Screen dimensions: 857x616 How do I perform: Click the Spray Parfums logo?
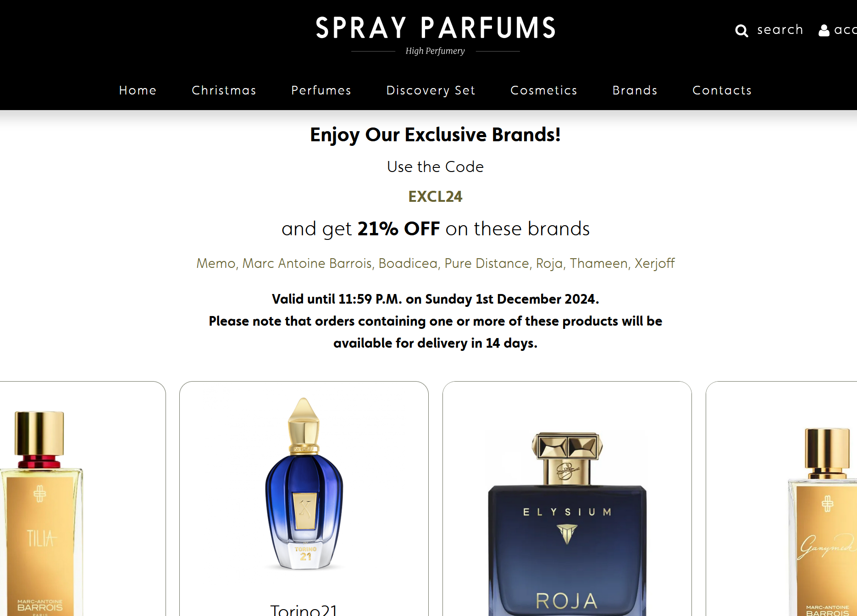pyautogui.click(x=435, y=28)
